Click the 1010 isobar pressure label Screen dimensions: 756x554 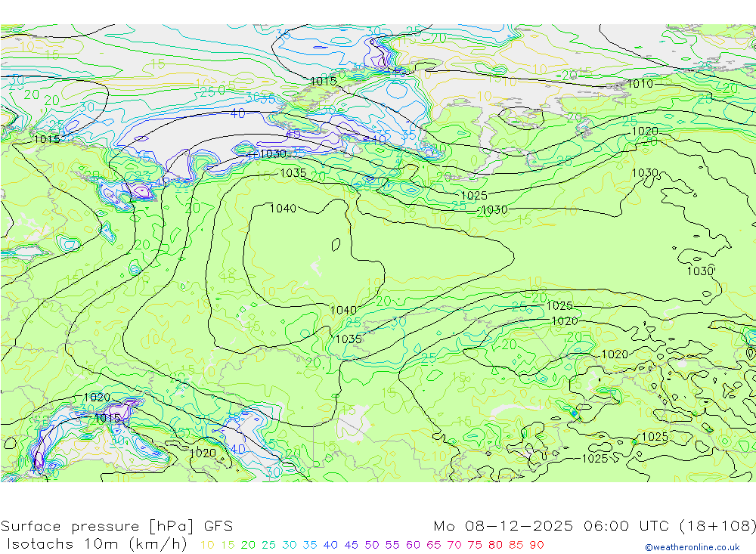point(640,84)
